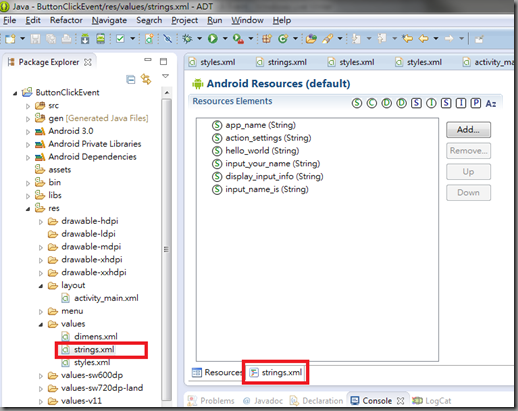Open the Navigate menu
Screen dimensions: 518x411
(109, 20)
